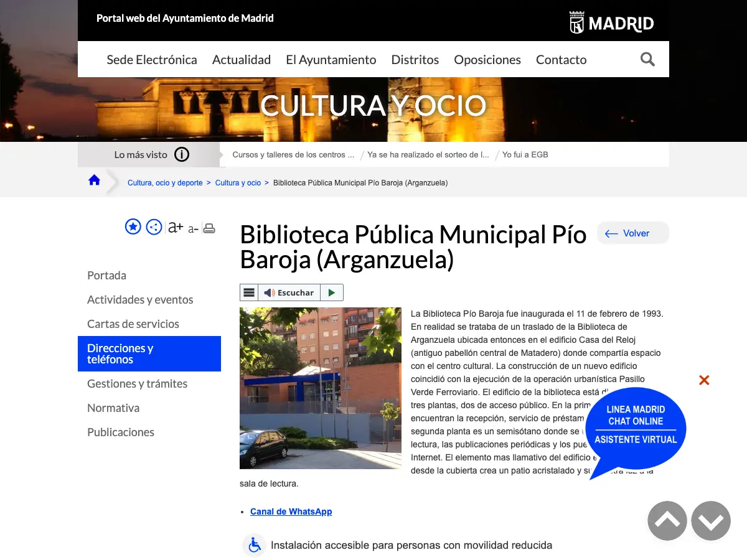
Task: Click the Lo más visto label
Action: click(141, 155)
